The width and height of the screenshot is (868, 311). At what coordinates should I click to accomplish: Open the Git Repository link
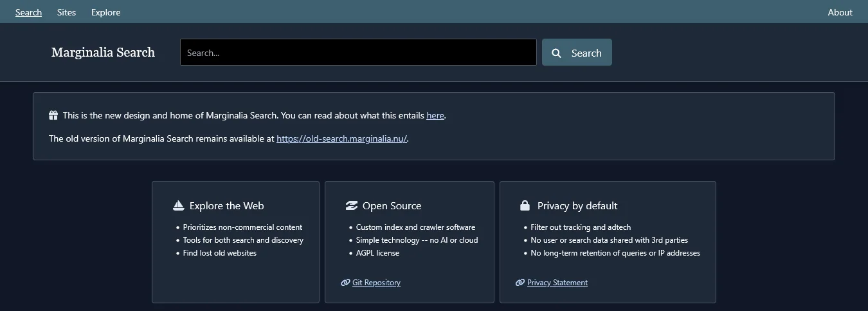[376, 283]
